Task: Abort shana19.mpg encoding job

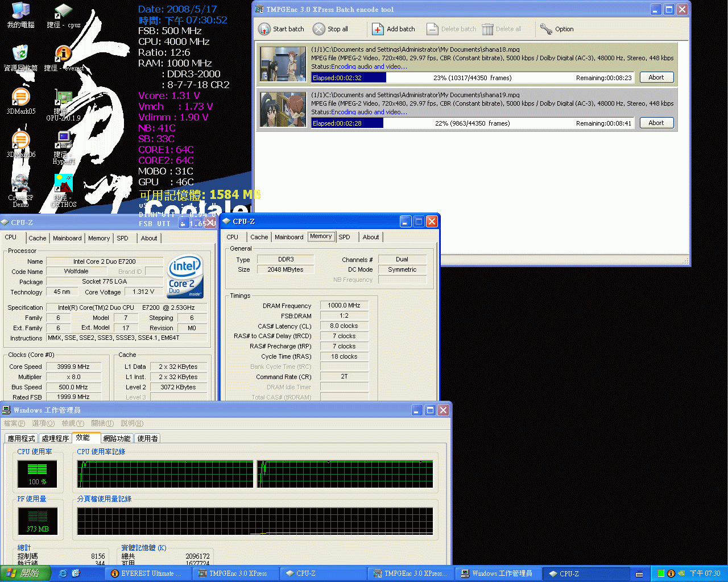Action: click(656, 123)
